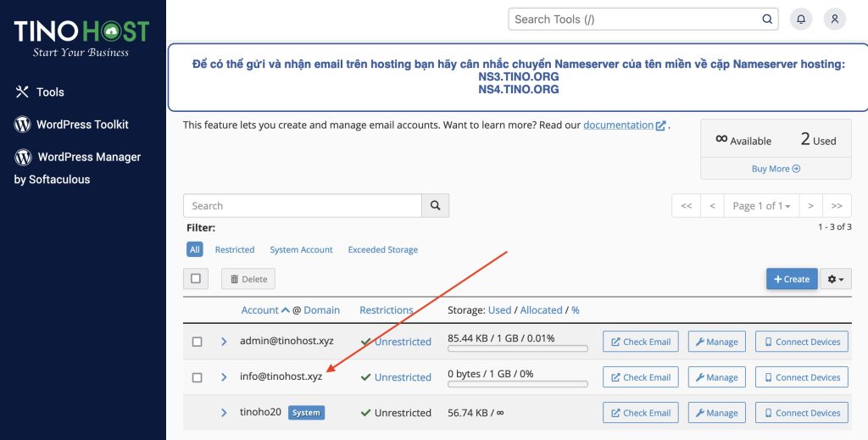The height and width of the screenshot is (440, 868).
Task: Click the magnifier icon in Search Tools
Action: coord(767,19)
